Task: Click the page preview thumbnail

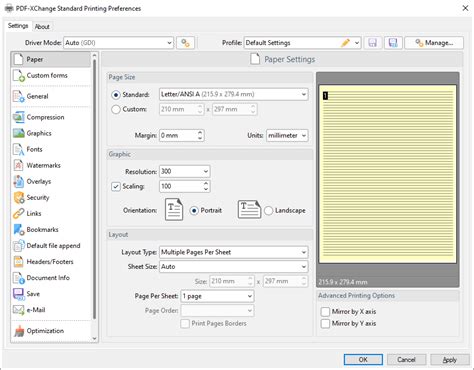Action: (388, 174)
